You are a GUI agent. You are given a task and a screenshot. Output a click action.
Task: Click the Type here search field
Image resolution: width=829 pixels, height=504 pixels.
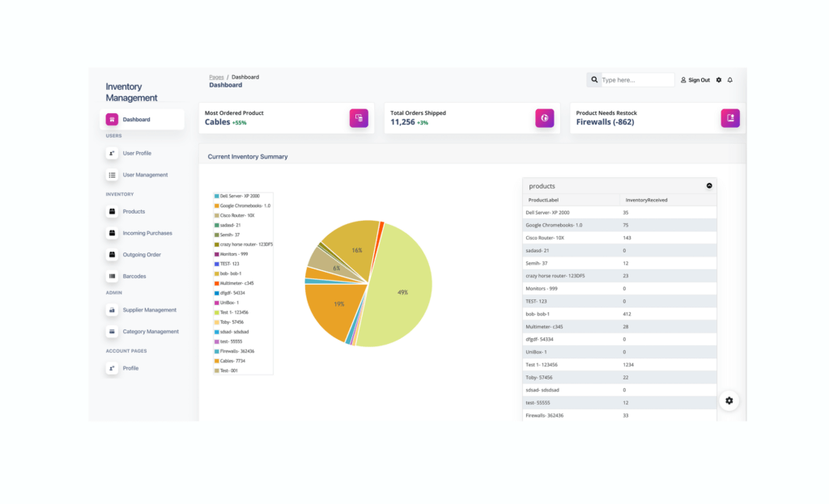[636, 80]
